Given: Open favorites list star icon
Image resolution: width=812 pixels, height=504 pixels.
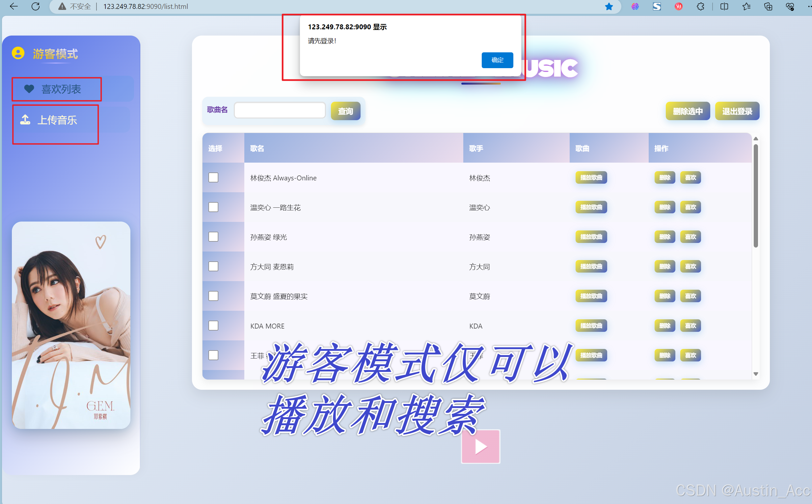Looking at the screenshot, I should click(x=746, y=6).
